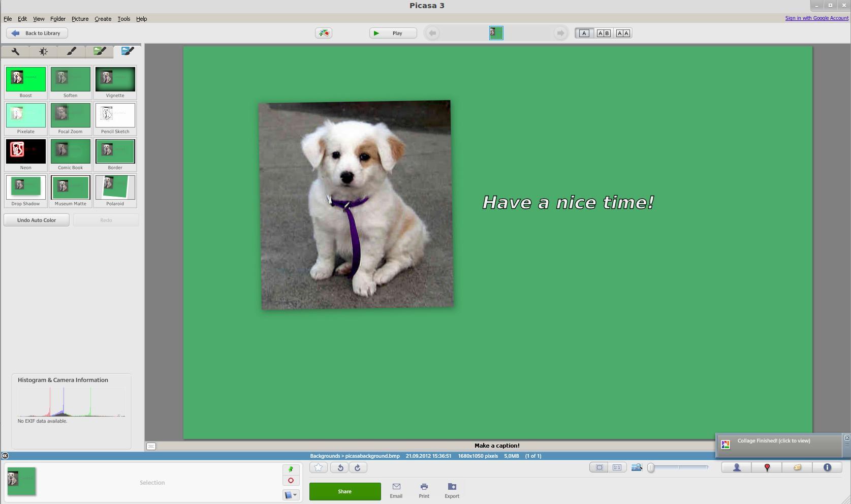Click the Sign in with Google Account link
This screenshot has height=504, width=851.
[816, 18]
